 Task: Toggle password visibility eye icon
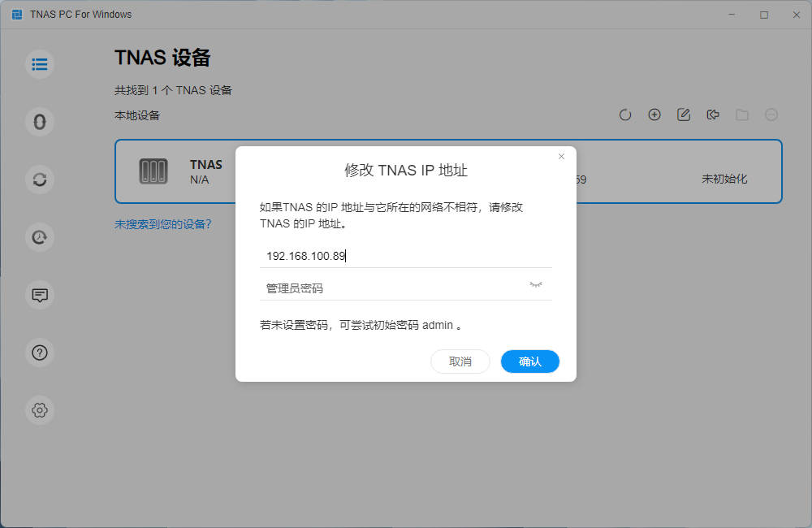pos(536,284)
